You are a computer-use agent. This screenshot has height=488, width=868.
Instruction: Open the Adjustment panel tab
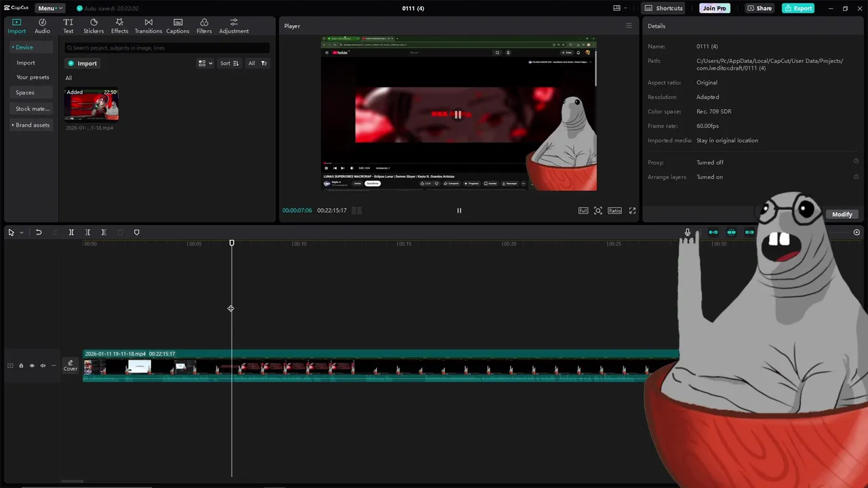(x=234, y=26)
